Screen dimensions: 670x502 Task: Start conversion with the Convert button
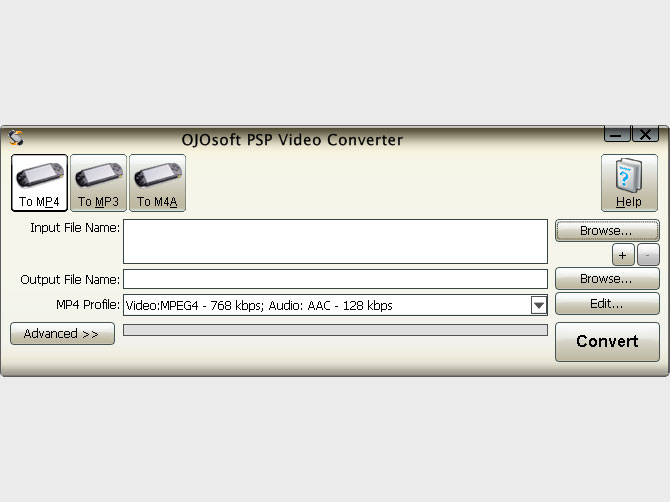coord(606,341)
